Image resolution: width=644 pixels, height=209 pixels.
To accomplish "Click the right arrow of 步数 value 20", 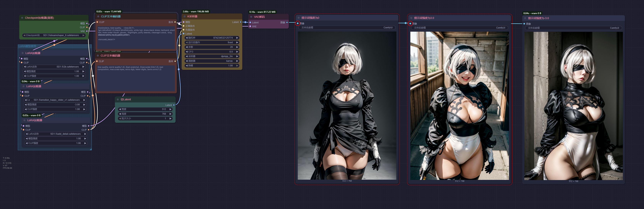I will [x=237, y=47].
